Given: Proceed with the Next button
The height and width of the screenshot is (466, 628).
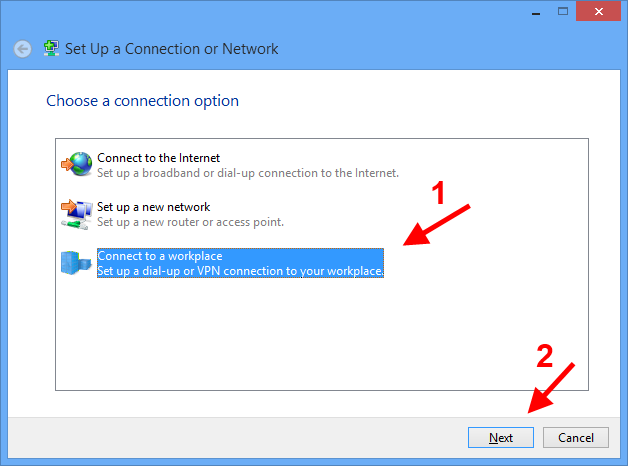Looking at the screenshot, I should (501, 437).
